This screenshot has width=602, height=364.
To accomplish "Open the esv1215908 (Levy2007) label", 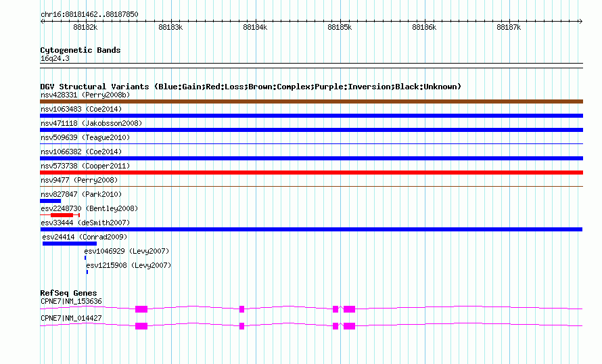I will 129,265.
